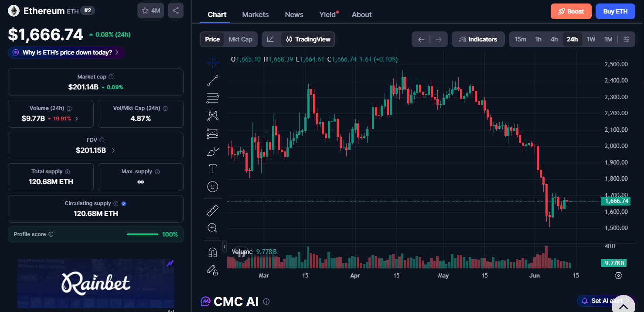Click the Rainbet advertisement banner
The width and height of the screenshot is (644, 312).
click(96, 284)
